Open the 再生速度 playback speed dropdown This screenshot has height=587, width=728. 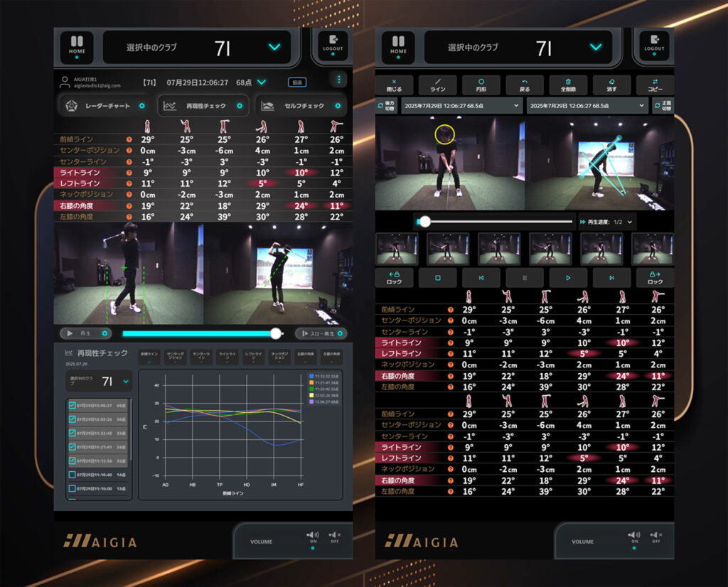pyautogui.click(x=607, y=222)
